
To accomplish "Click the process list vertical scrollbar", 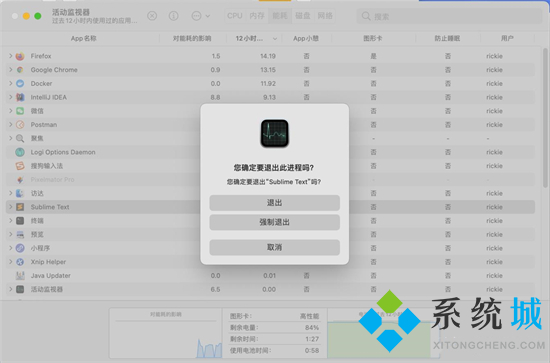I will pyautogui.click(x=545, y=118).
